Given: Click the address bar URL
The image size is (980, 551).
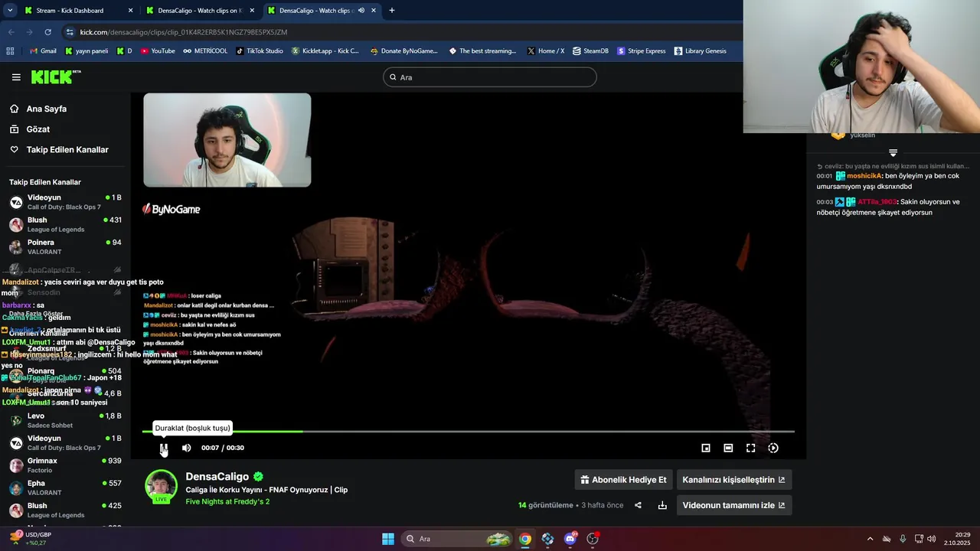Looking at the screenshot, I should tap(184, 32).
